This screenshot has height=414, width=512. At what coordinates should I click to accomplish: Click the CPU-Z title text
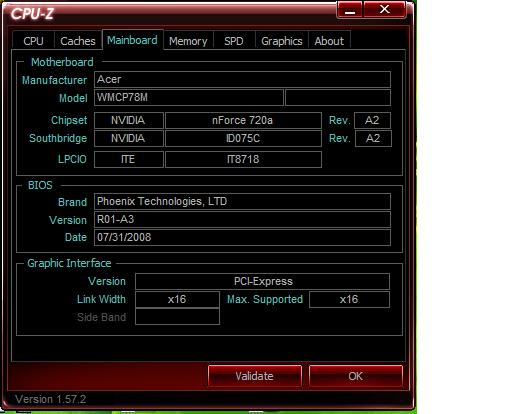point(32,14)
